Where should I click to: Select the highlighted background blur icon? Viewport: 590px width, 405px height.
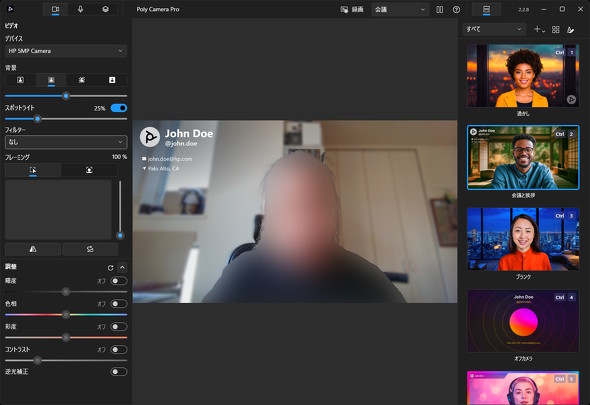pyautogui.click(x=51, y=80)
